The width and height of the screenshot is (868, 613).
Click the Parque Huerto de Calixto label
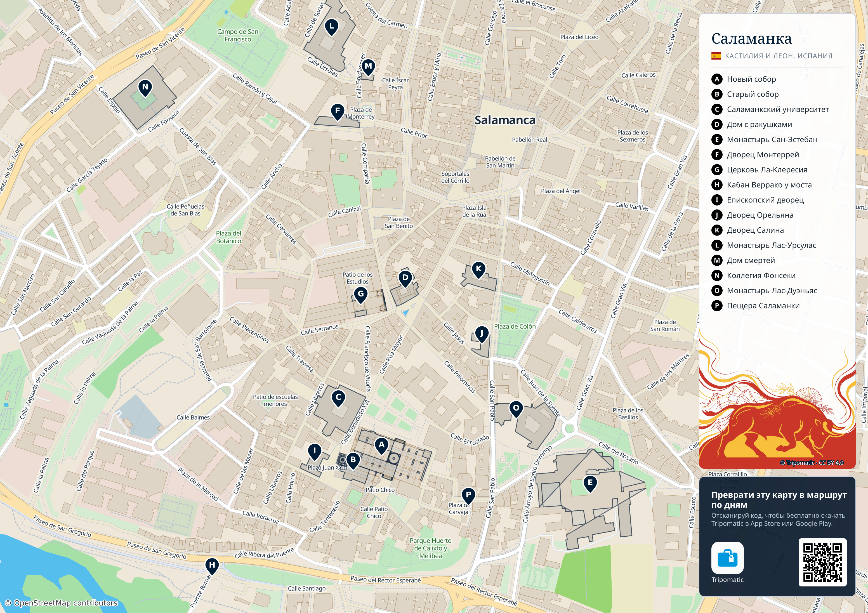pyautogui.click(x=430, y=548)
